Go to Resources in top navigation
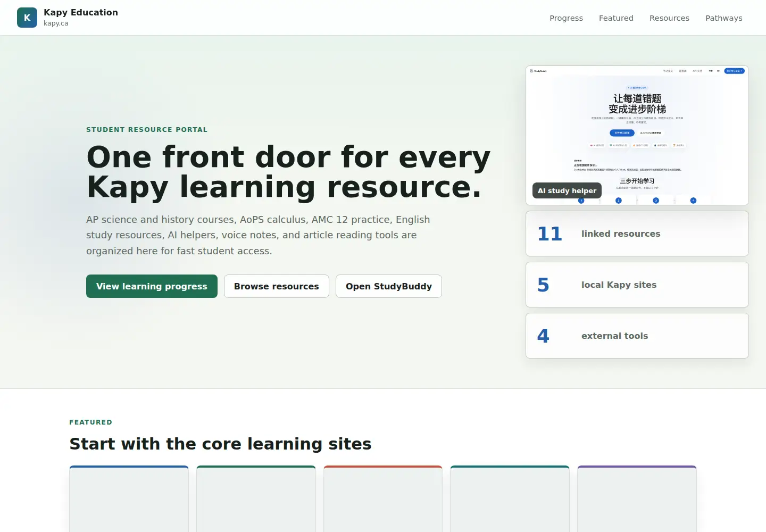766x532 pixels. click(x=669, y=18)
